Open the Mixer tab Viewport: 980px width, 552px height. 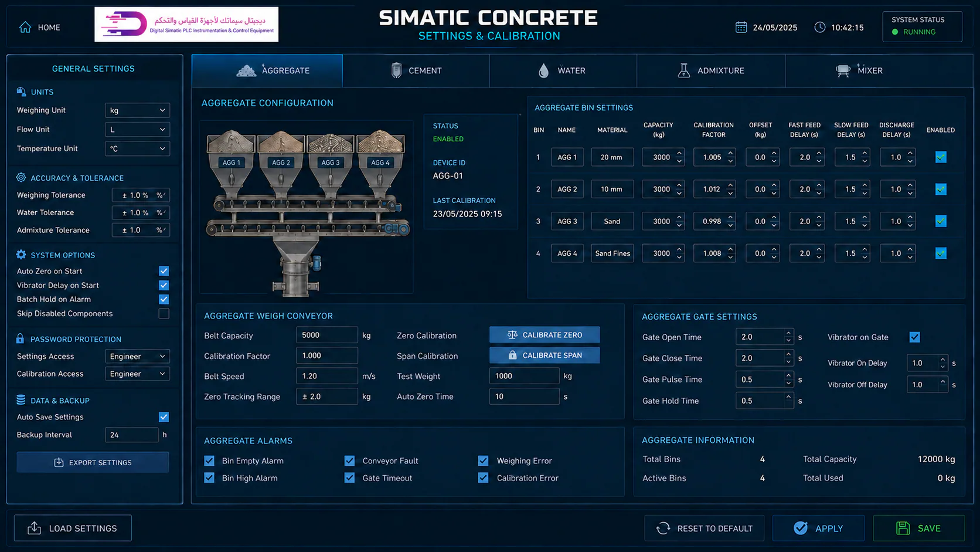[x=879, y=70]
